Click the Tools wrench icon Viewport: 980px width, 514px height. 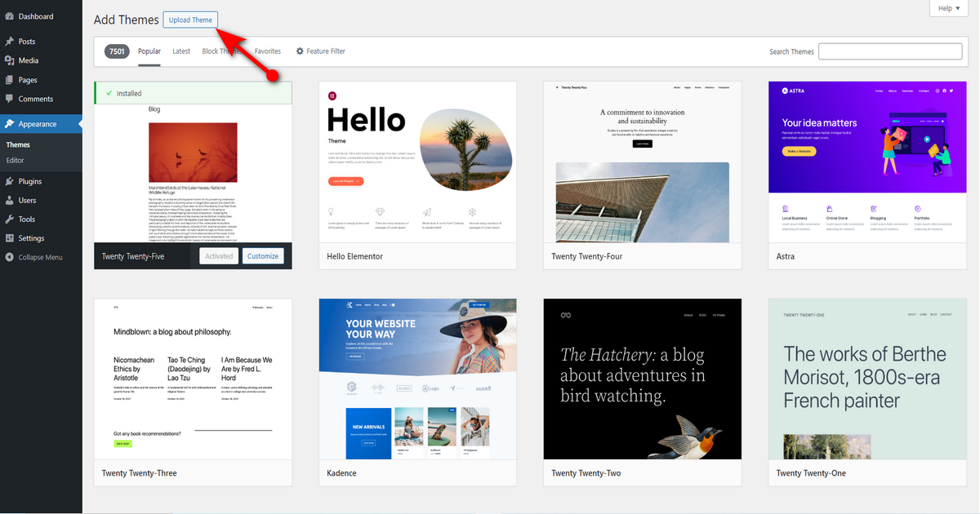pos(9,219)
